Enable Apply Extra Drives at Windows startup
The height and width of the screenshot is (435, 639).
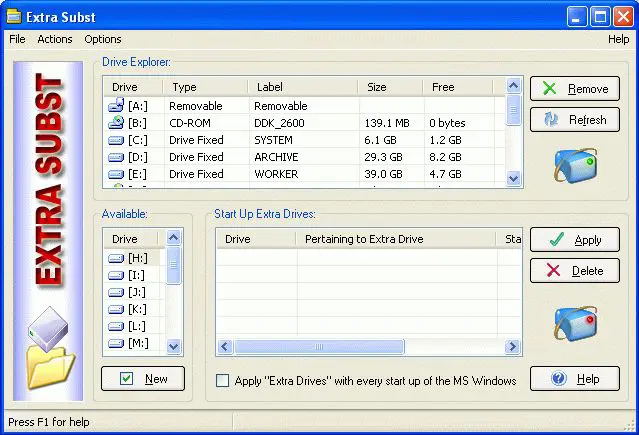click(223, 381)
